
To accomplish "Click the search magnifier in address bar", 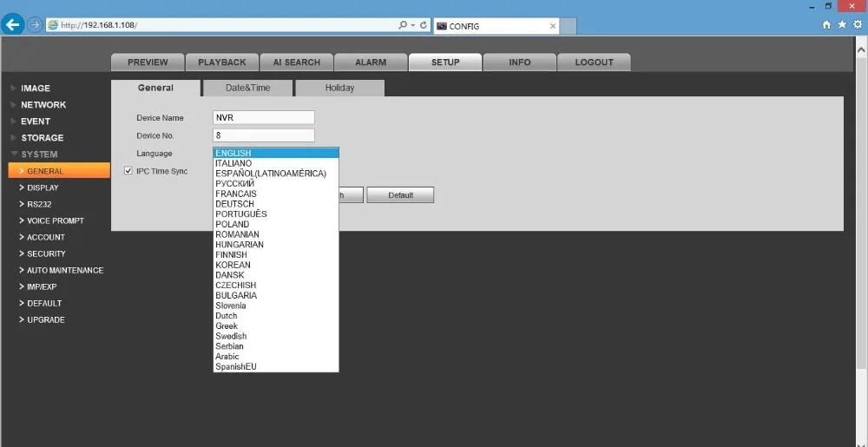I will pos(403,25).
